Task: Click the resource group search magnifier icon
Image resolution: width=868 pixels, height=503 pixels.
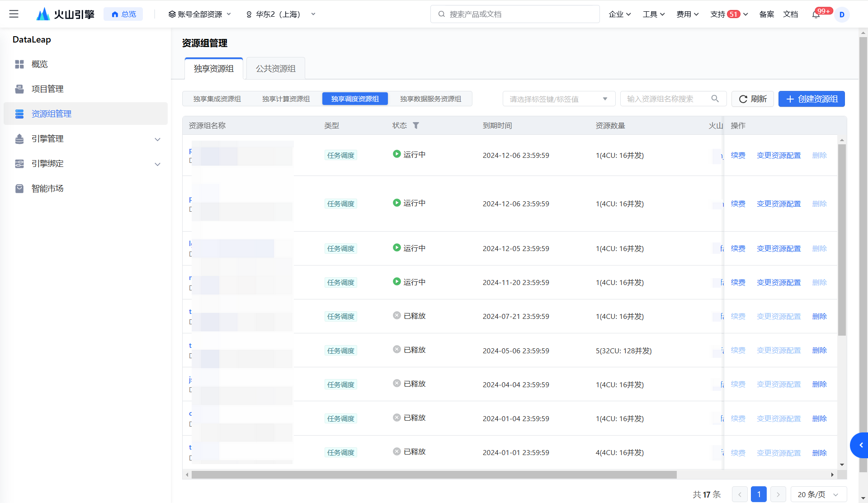Action: tap(715, 99)
